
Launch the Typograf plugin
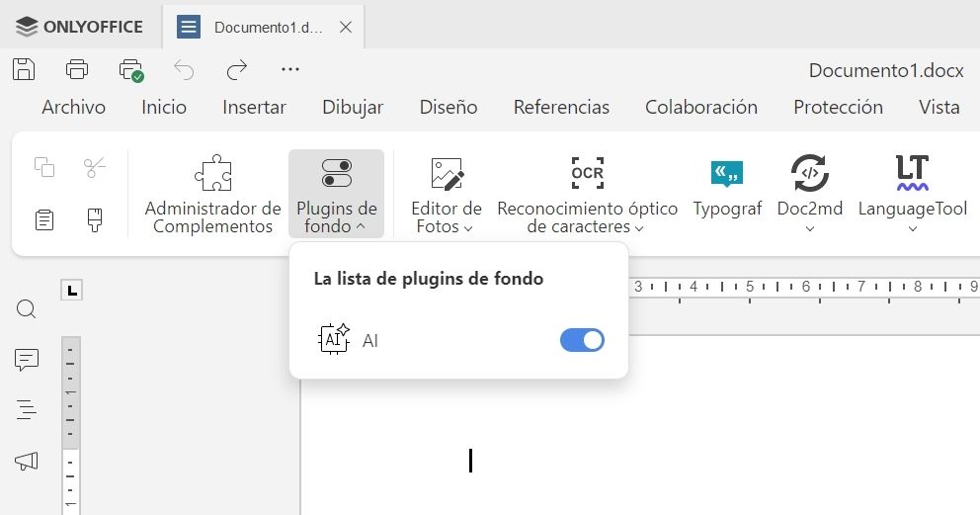(727, 188)
